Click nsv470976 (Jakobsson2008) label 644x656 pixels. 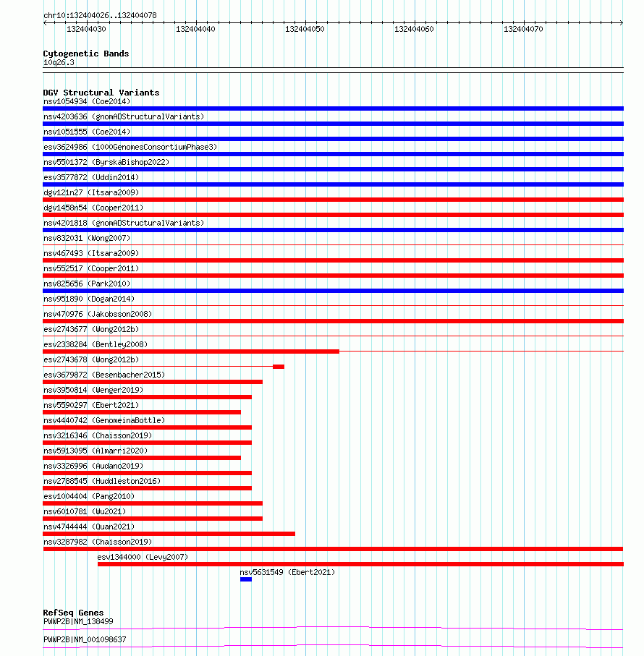98,314
